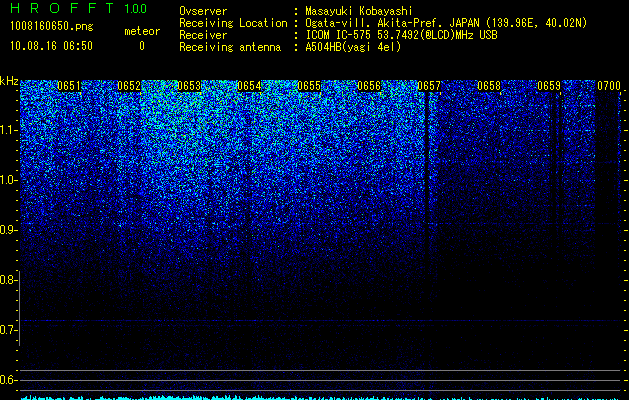Click the antenna text A504HB(yagi 4el)
The height and width of the screenshot is (400, 629).
[x=353, y=47]
